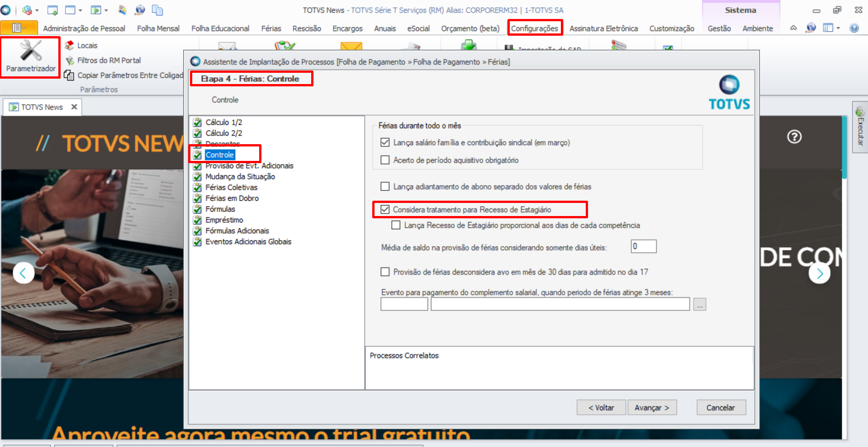
Task: Collapse the ribbon with the chevron icon
Action: coord(793,28)
